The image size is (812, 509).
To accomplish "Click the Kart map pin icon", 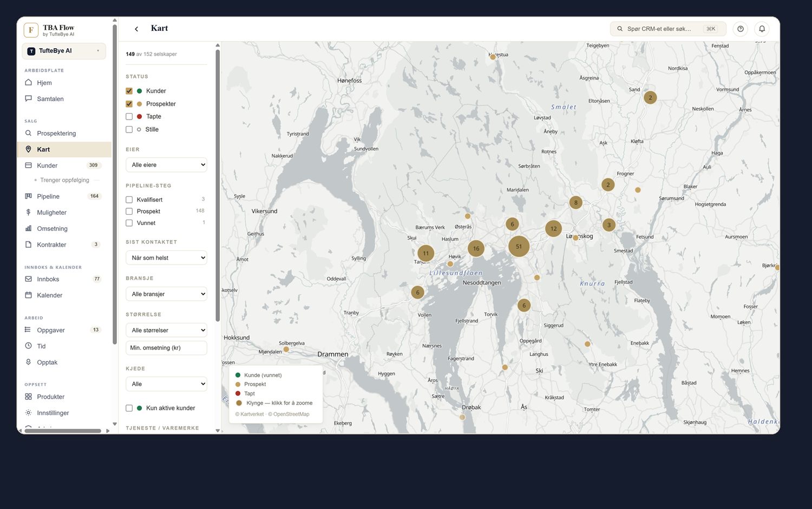I will 28,149.
